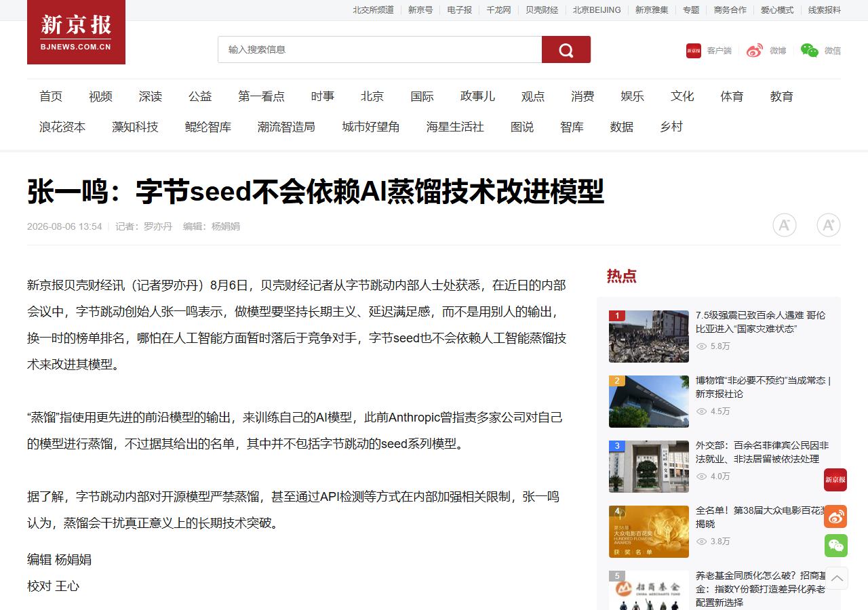Click the 新京报 BJNEWS logo
This screenshot has height=610, width=868.
click(76, 32)
